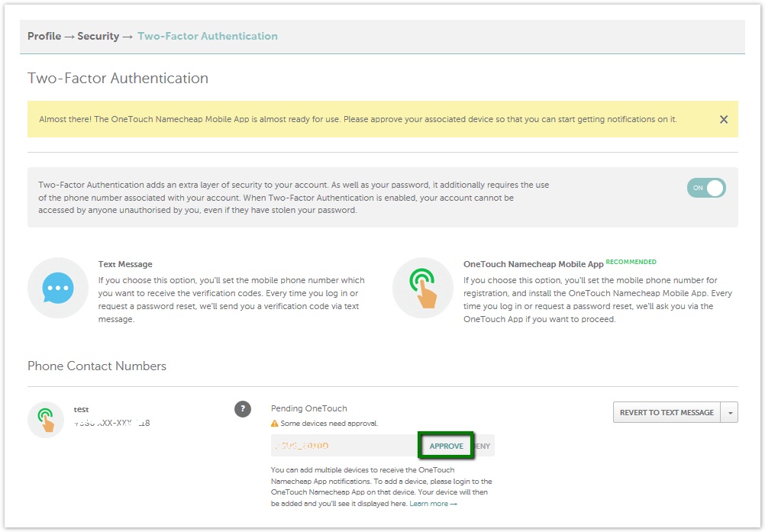Viewport: 765px width, 532px height.
Task: Click the pending device name field
Action: 344,446
